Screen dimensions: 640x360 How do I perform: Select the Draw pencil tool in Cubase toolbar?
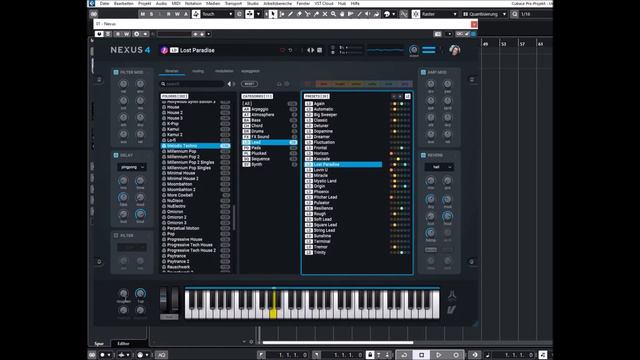[290, 14]
